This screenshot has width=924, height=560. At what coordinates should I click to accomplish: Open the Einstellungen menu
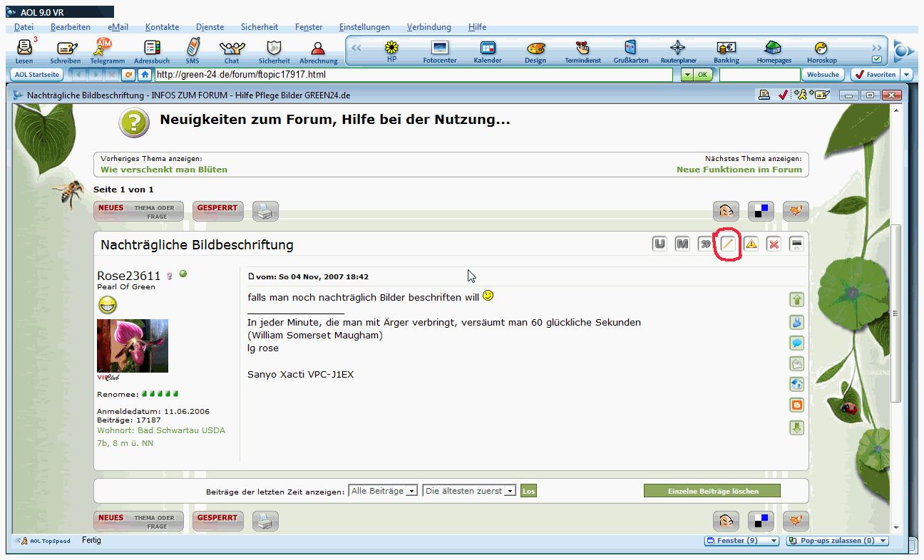tap(364, 27)
